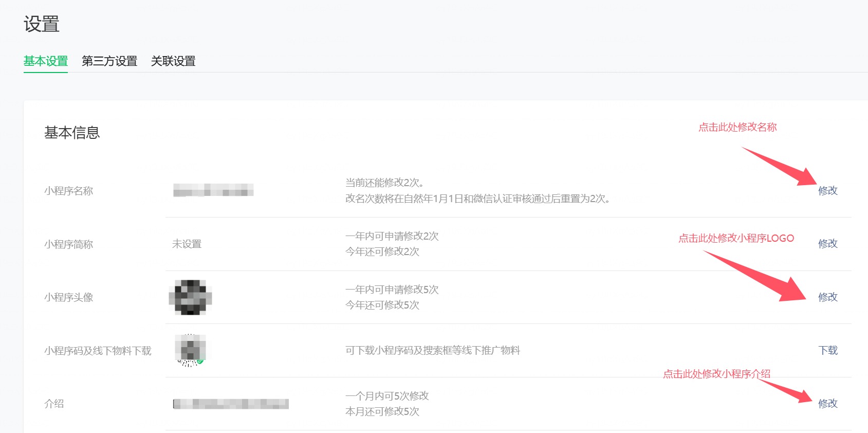Click 修改 link for 小程序简称
Image resolution: width=868 pixels, height=433 pixels.
click(827, 244)
